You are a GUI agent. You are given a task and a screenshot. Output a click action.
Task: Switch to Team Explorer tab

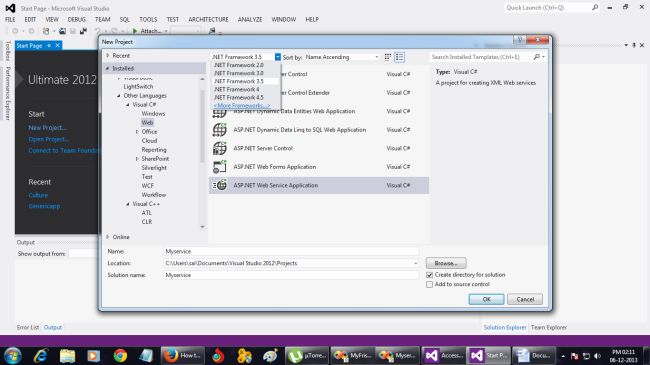pyautogui.click(x=548, y=327)
